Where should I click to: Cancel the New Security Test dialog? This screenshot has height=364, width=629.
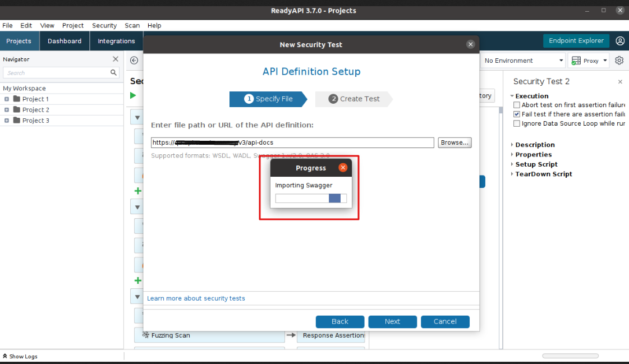point(445,321)
